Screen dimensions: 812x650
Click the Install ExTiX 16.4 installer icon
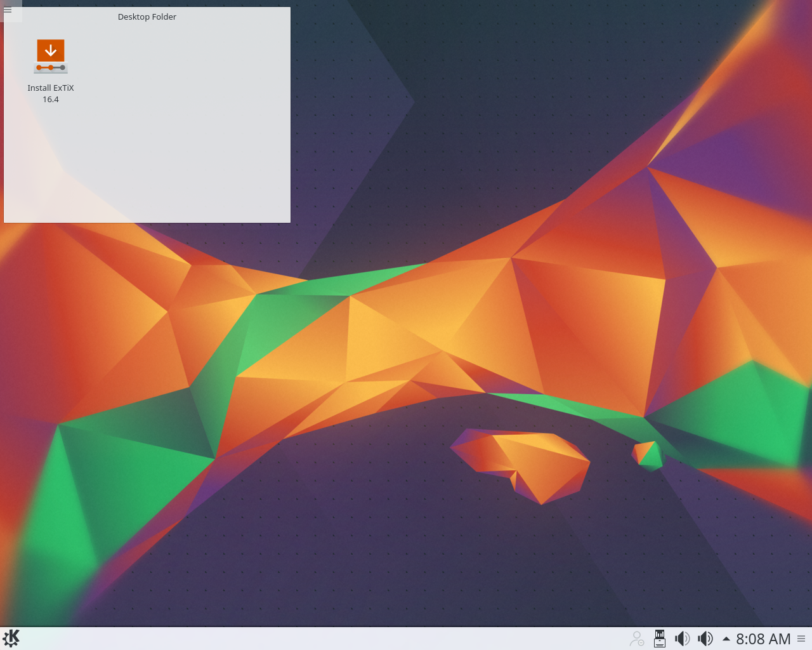click(51, 56)
